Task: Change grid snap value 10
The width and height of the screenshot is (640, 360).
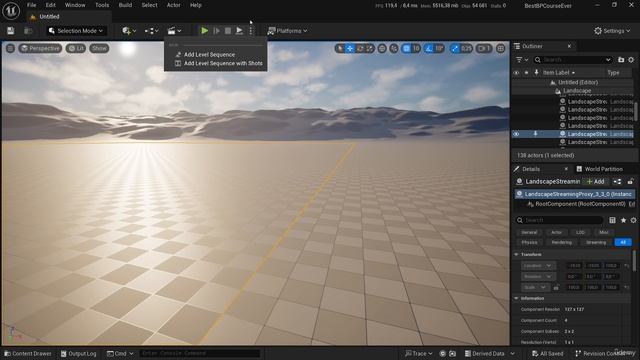Action: [416, 49]
